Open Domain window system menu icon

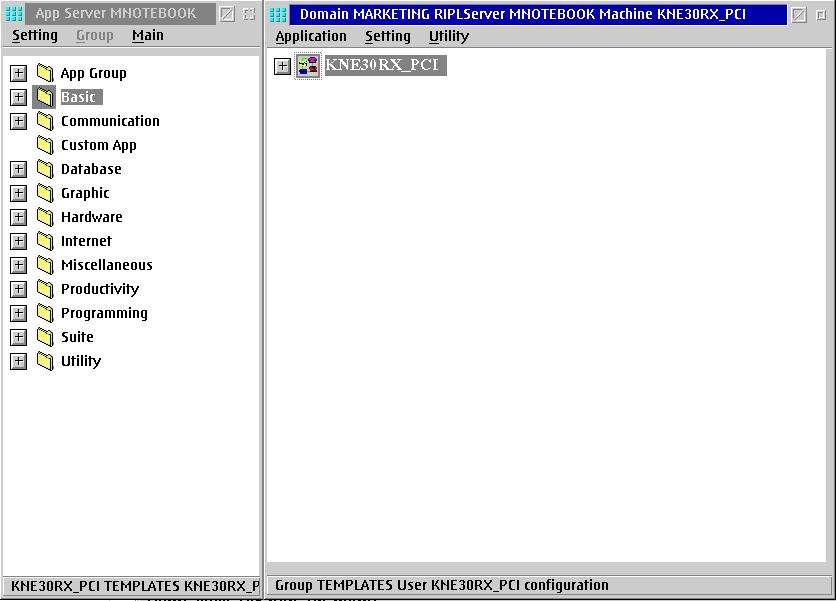pyautogui.click(x=279, y=15)
